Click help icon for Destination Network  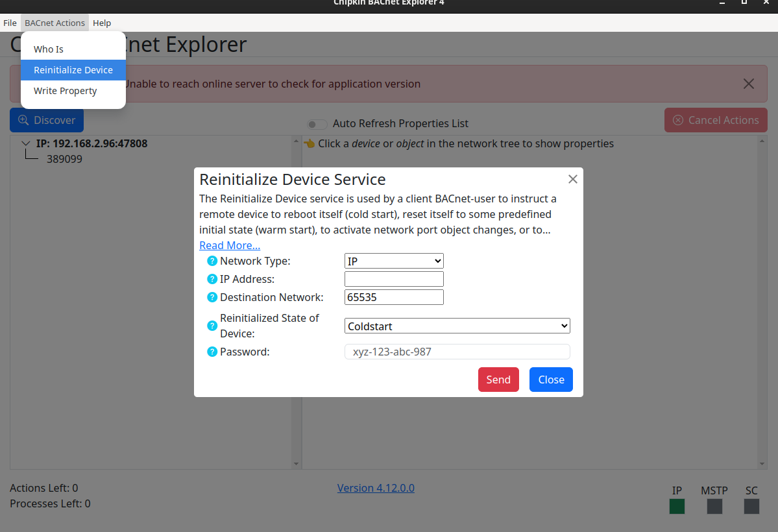click(x=212, y=297)
